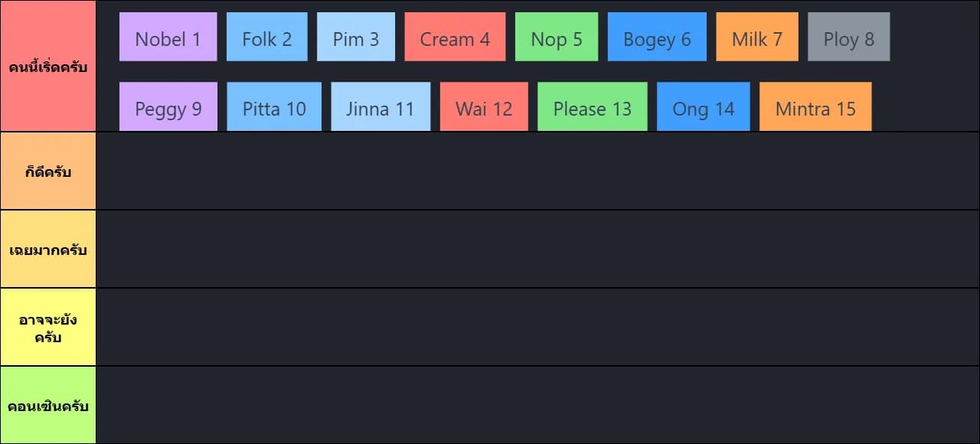
Task: Select the Pitta 10 item
Action: [x=274, y=107]
